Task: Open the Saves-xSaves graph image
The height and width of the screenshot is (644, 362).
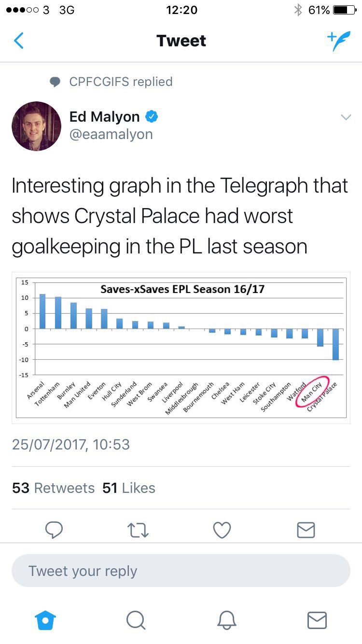Action: tap(181, 348)
